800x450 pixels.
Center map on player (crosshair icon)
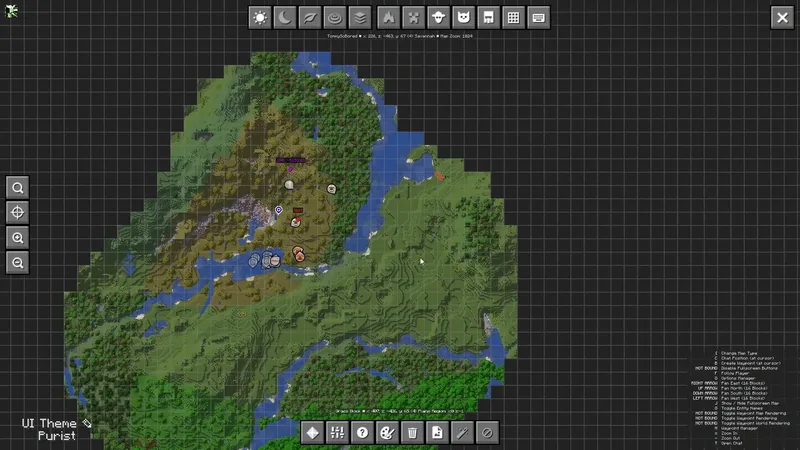[x=17, y=213]
